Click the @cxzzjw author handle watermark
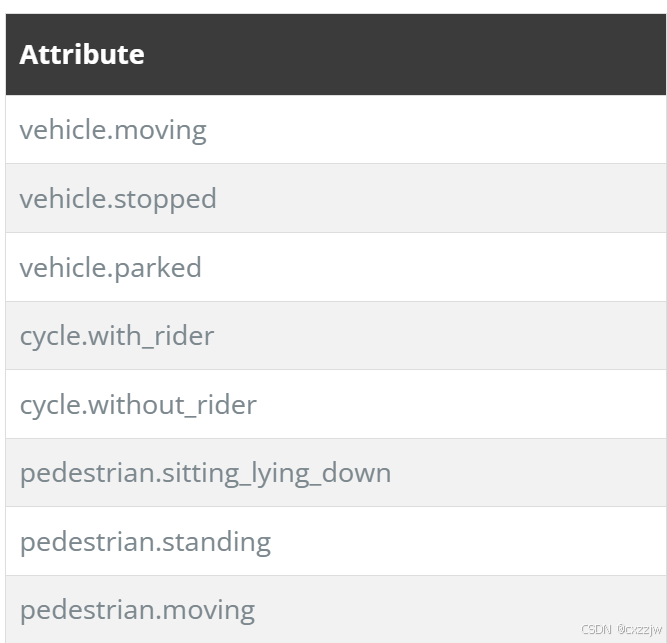The image size is (667, 643). click(x=640, y=630)
